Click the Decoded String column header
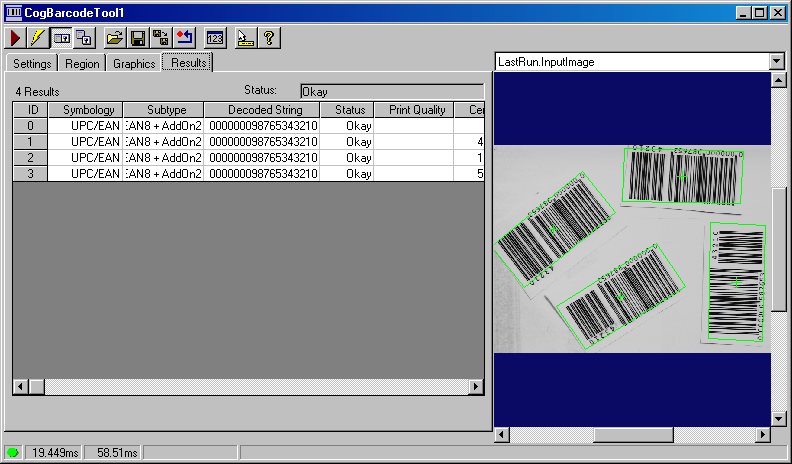 [x=262, y=110]
